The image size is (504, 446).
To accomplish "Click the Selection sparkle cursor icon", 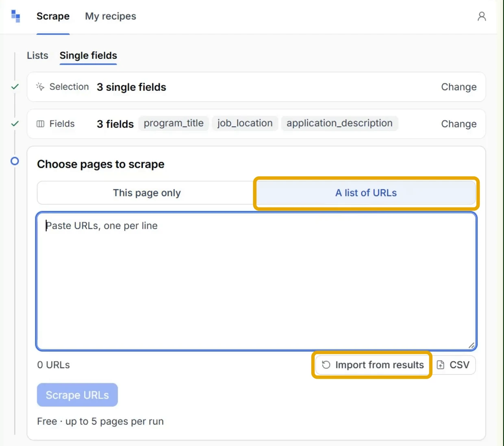I will 40,87.
